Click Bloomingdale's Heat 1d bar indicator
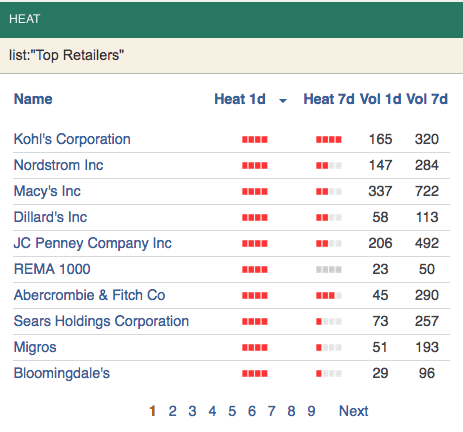Screen dimensions: 463x432 click(x=255, y=373)
